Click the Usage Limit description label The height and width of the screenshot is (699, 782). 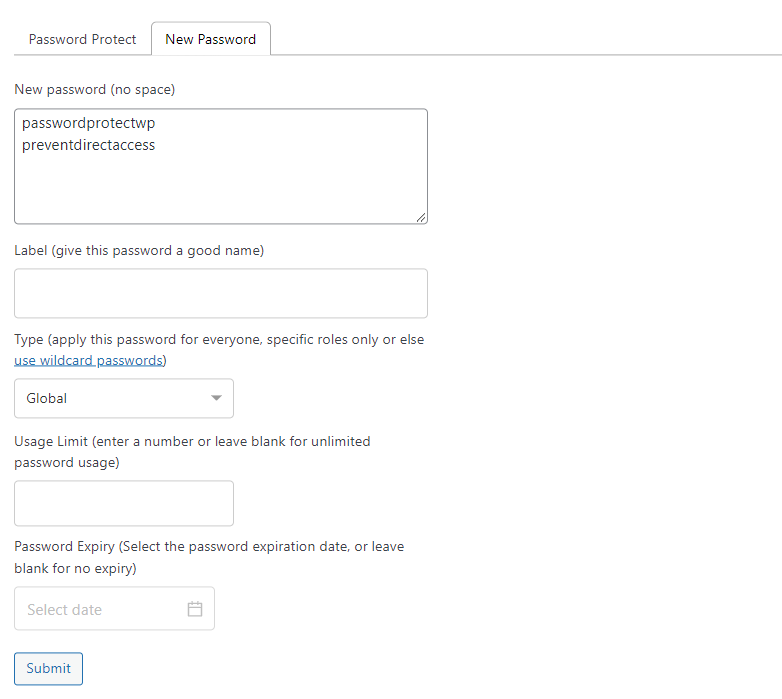[192, 452]
